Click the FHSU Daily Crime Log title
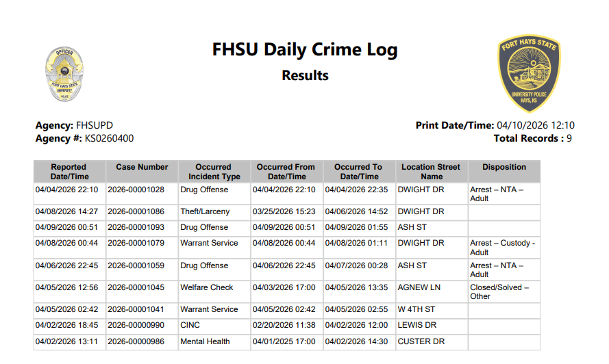The height and width of the screenshot is (364, 609). pyautogui.click(x=305, y=51)
